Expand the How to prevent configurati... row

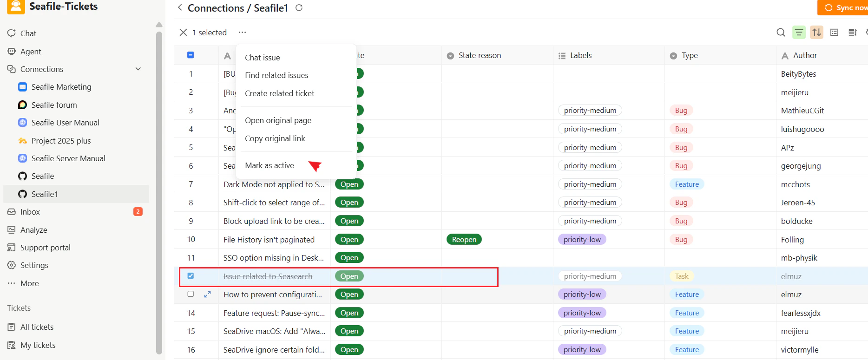tap(208, 294)
